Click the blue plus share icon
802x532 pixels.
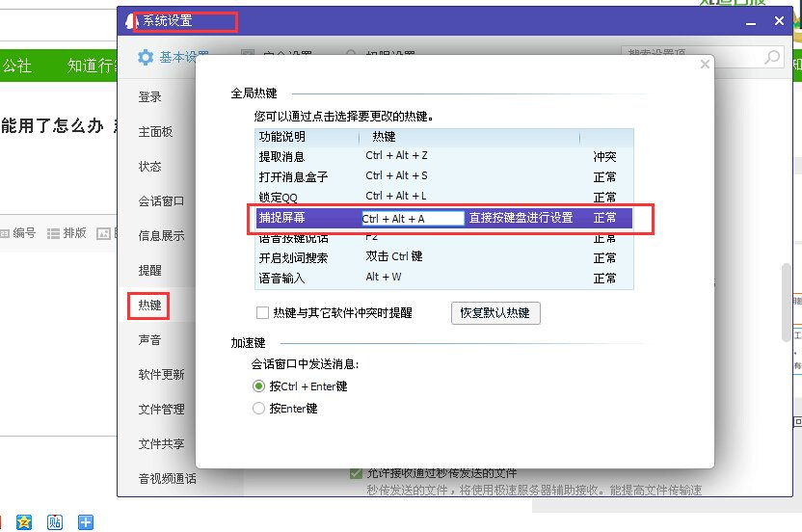[x=86, y=522]
